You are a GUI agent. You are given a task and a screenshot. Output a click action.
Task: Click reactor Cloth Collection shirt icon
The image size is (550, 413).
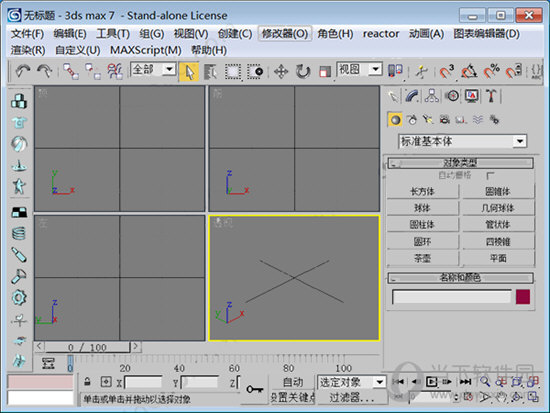point(19,122)
